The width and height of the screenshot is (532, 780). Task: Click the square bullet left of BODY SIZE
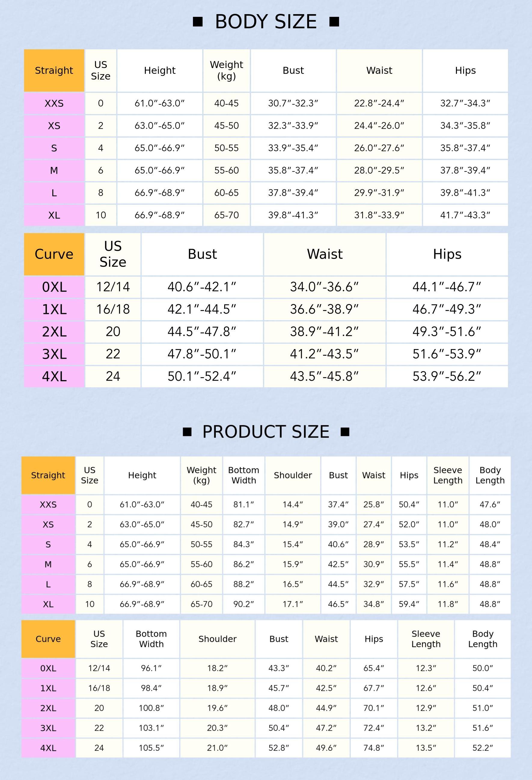(198, 22)
